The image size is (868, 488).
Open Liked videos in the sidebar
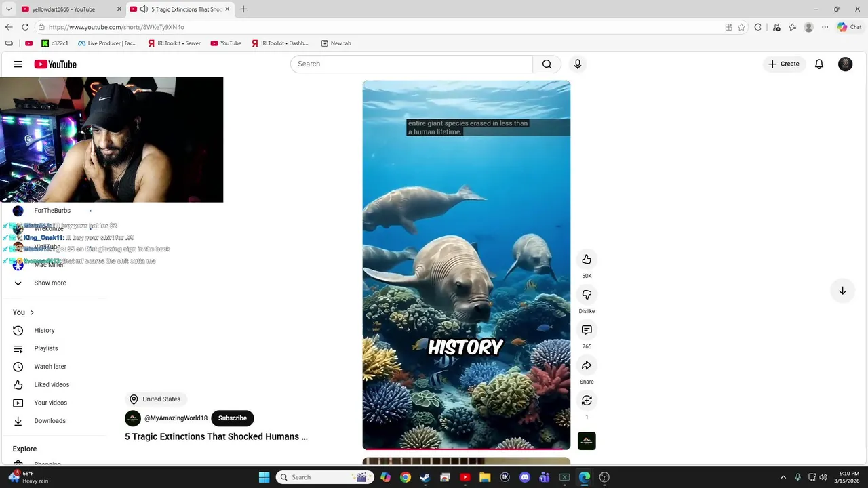coord(51,384)
